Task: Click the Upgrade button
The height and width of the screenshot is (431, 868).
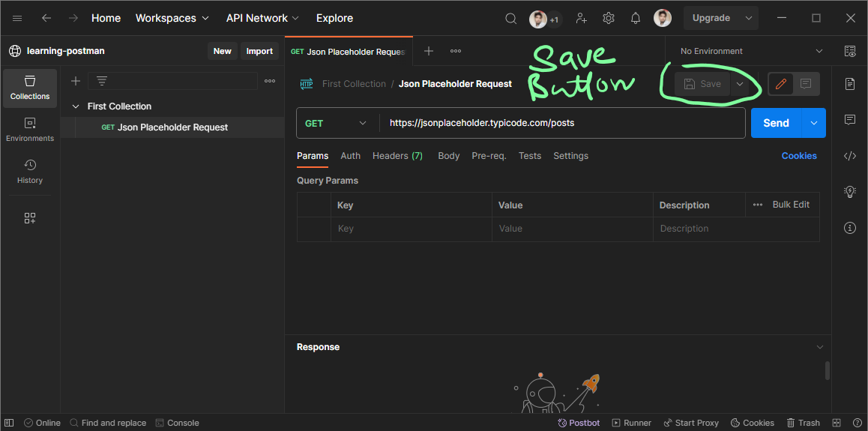Action: tap(711, 18)
